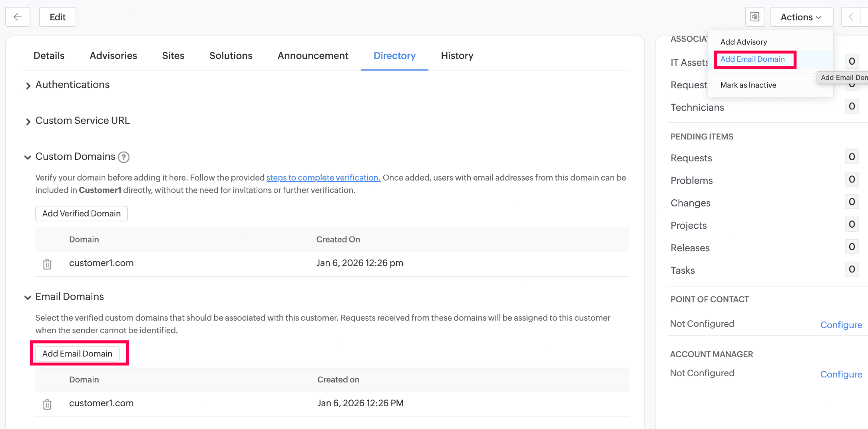Collapse the Custom Domains section

pos(28,157)
